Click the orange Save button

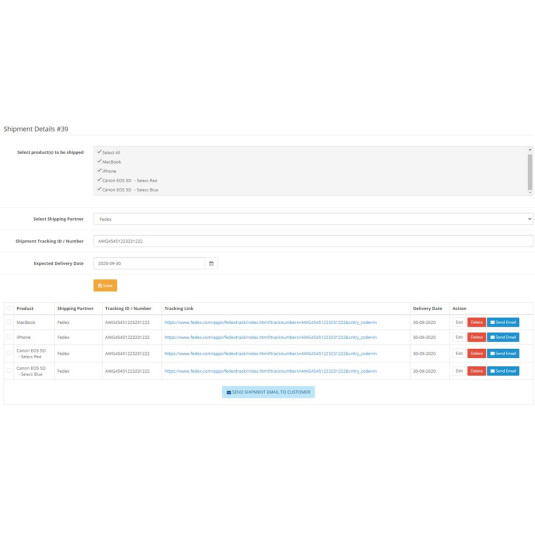coord(105,285)
